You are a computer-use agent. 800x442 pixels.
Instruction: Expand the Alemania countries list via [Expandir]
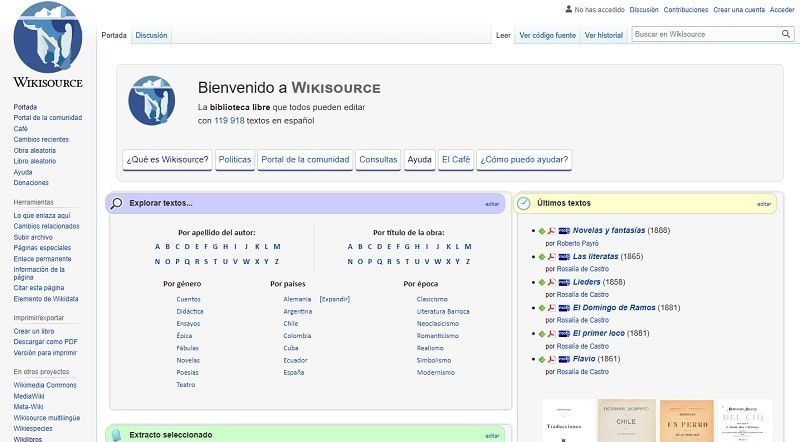coord(335,299)
